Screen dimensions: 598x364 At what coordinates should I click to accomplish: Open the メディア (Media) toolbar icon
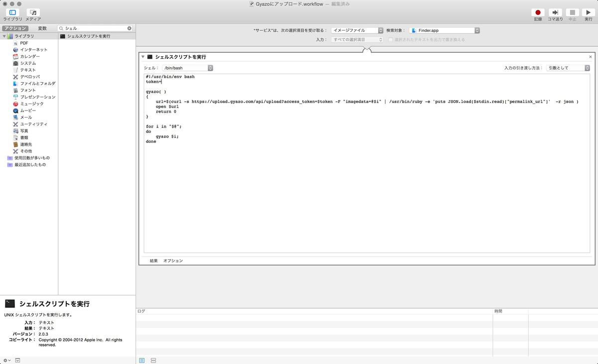click(x=33, y=12)
